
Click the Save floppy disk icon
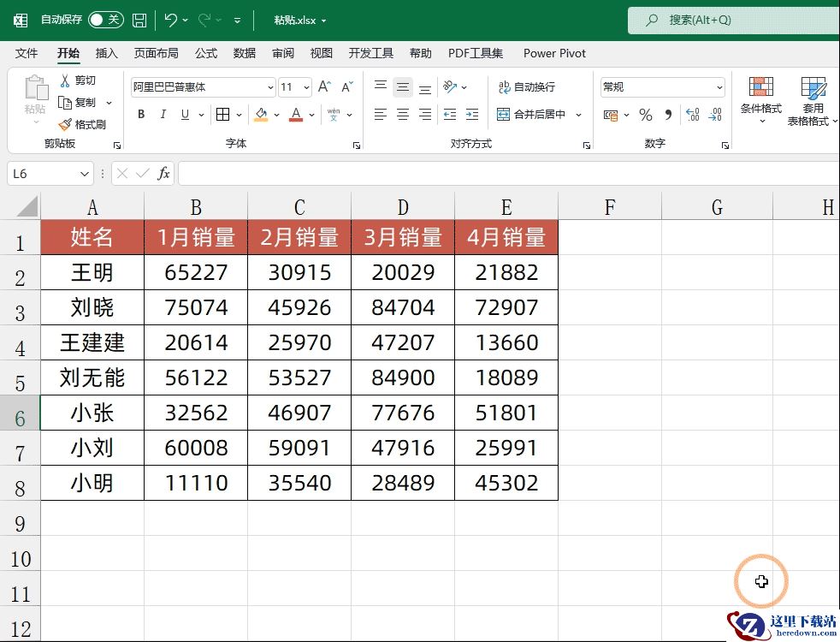(x=139, y=21)
